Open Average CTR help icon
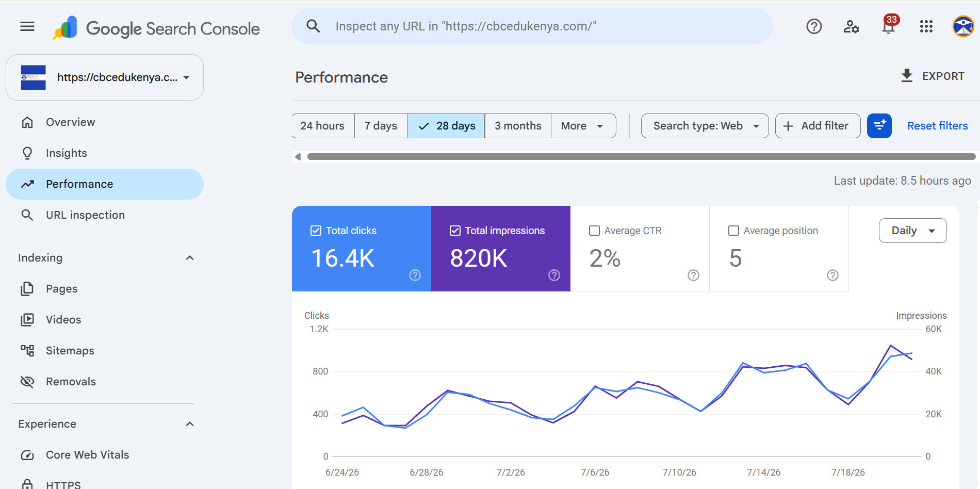Image resolution: width=980 pixels, height=489 pixels. [x=693, y=275]
